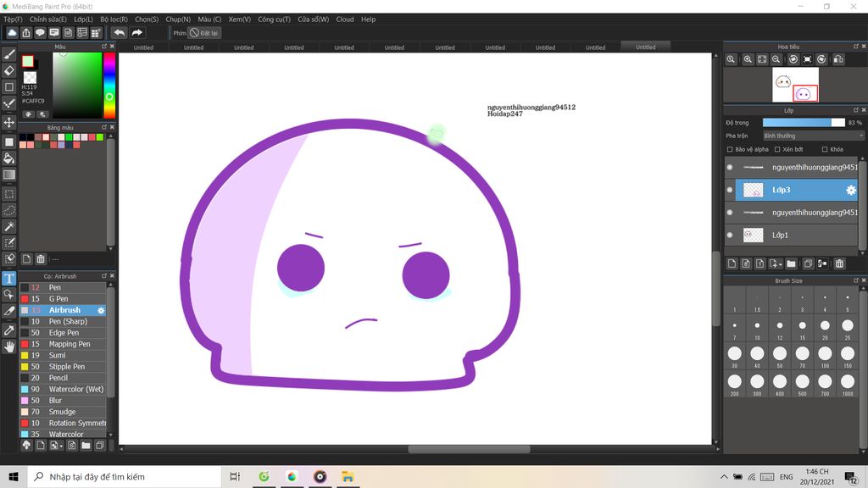Delete the selected layer with trash icon
Image resolution: width=868 pixels, height=488 pixels.
[x=840, y=264]
